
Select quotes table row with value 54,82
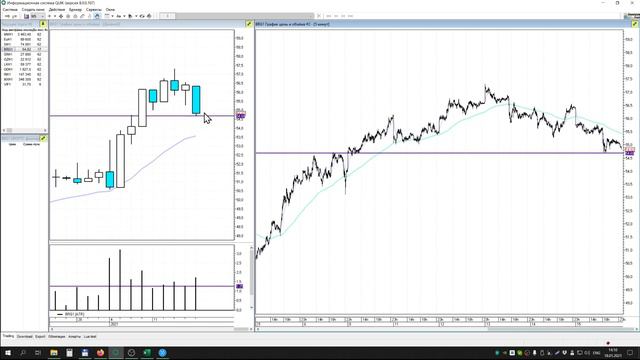[x=24, y=49]
